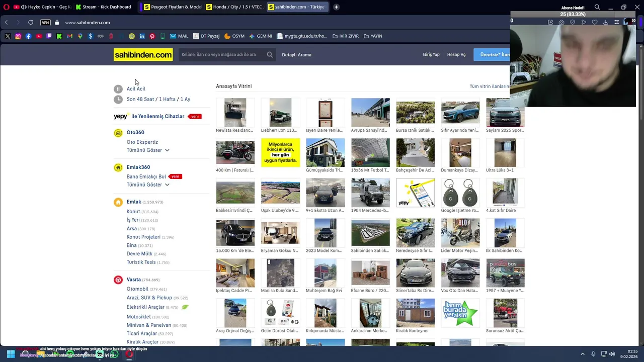The width and height of the screenshot is (644, 362).
Task: Open the Elektrikli Araçlar category link
Action: [x=145, y=307]
